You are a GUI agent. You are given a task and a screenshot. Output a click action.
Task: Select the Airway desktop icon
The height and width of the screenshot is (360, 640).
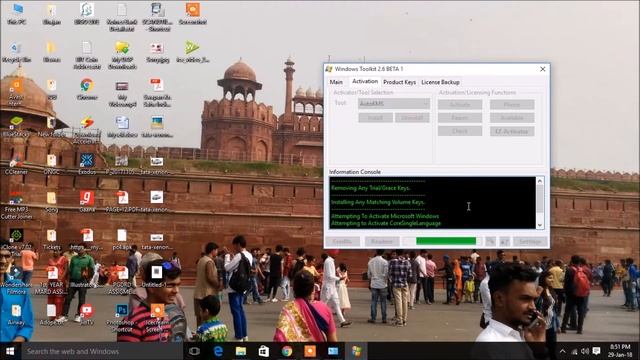16,314
